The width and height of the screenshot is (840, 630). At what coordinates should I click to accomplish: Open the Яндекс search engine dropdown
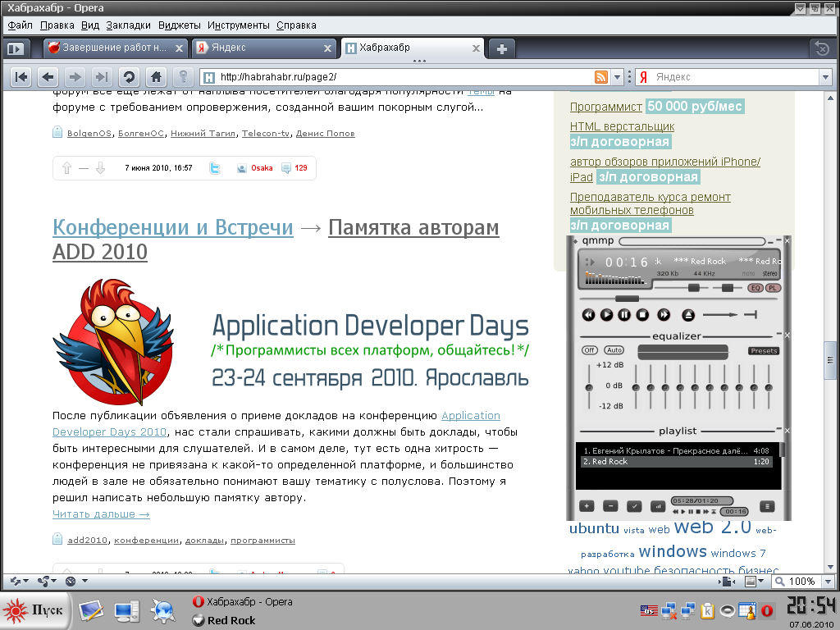825,77
